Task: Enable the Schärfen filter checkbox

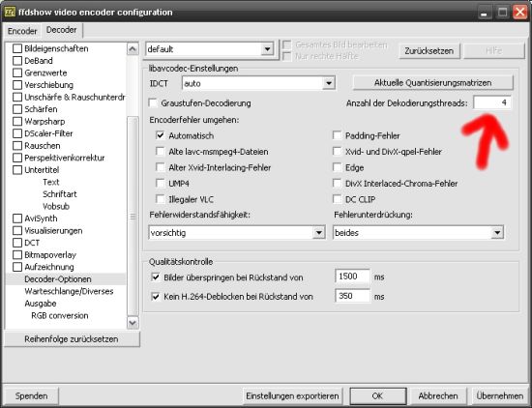Action: pos(17,109)
